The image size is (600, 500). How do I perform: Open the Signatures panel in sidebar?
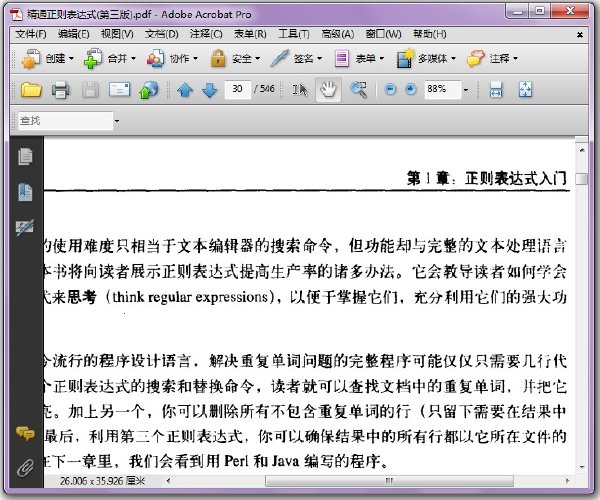(x=25, y=228)
